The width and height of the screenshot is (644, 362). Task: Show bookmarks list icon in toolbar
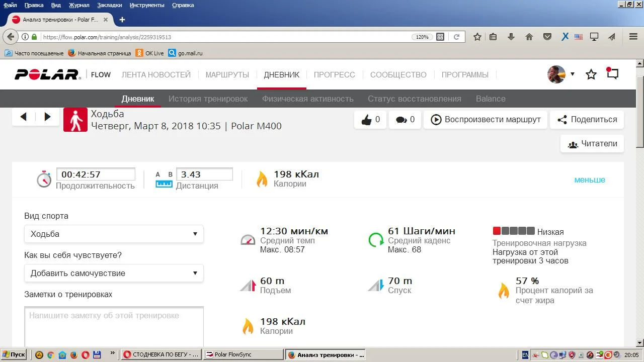[x=493, y=37]
